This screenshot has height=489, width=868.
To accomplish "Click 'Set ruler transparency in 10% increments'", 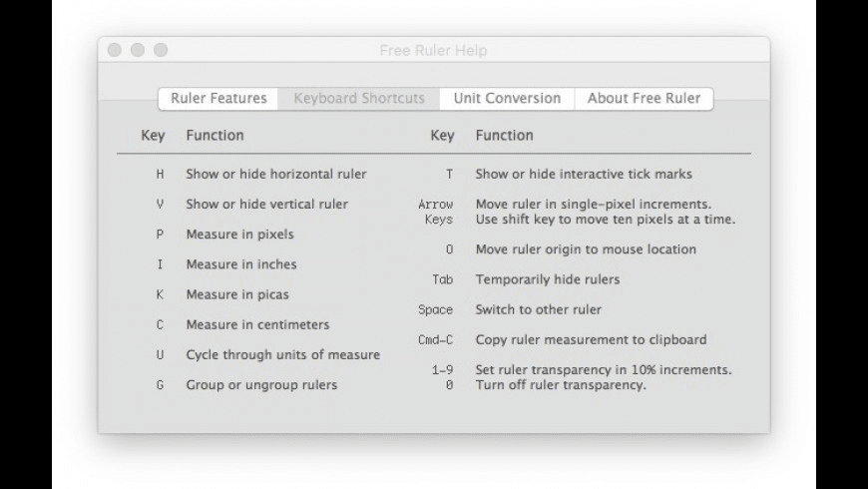I will [x=604, y=369].
